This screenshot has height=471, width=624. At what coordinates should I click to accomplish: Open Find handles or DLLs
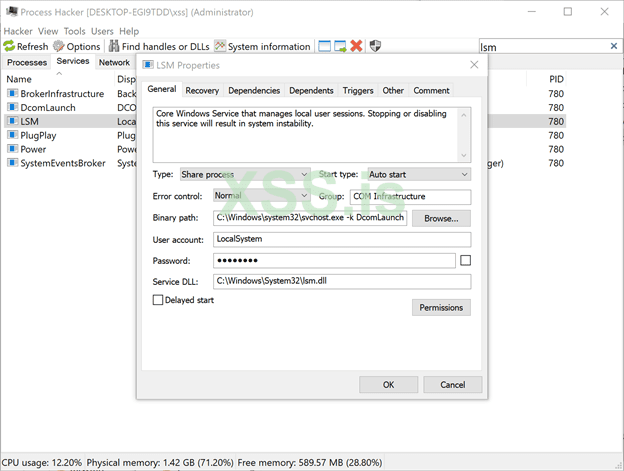pyautogui.click(x=159, y=47)
